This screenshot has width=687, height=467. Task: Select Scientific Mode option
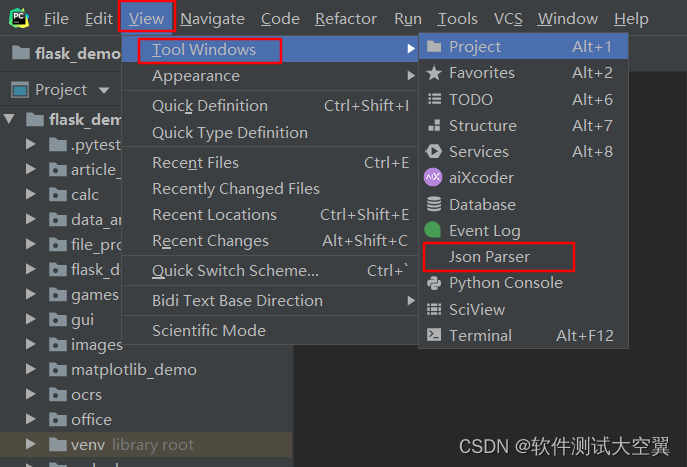click(x=209, y=331)
